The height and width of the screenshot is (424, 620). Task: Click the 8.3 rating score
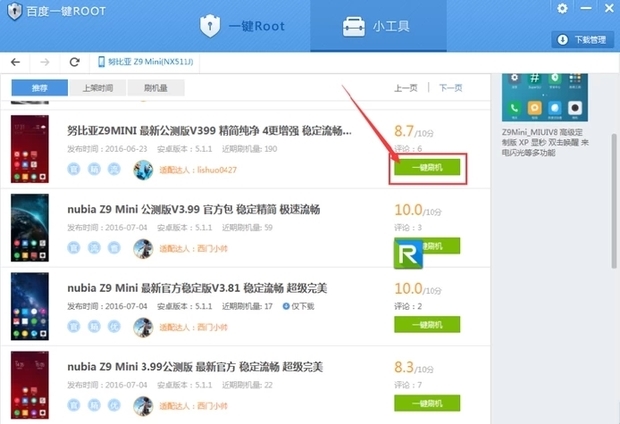(x=404, y=367)
